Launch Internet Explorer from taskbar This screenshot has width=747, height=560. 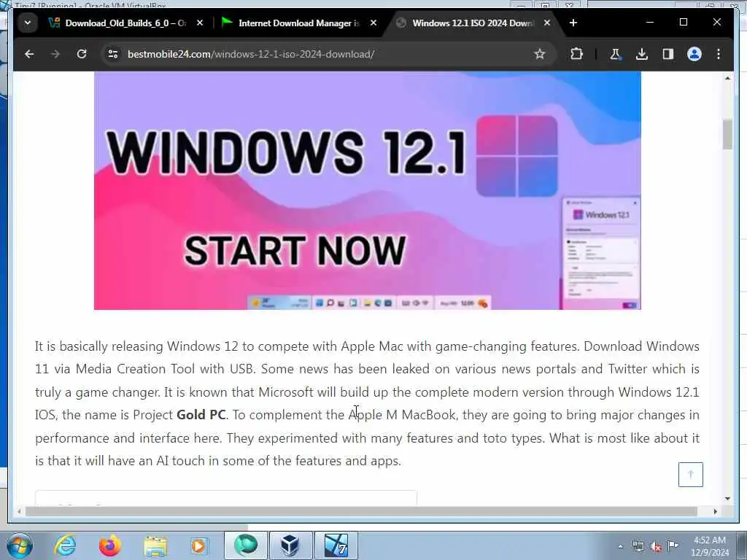point(65,545)
